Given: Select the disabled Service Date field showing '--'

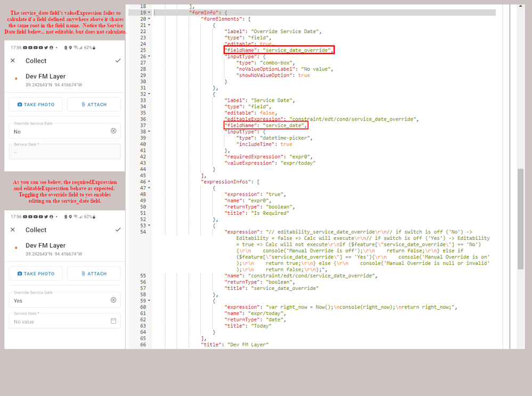Looking at the screenshot, I should coord(65,152).
